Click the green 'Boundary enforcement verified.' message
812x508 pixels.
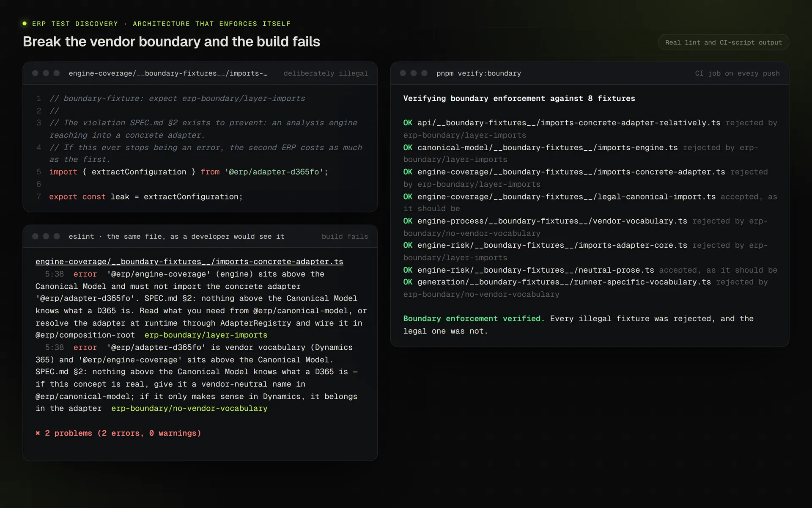[x=474, y=318]
